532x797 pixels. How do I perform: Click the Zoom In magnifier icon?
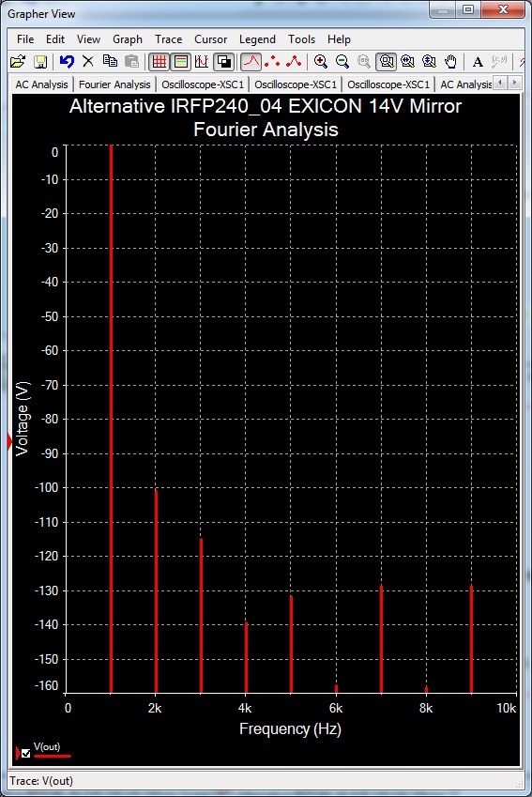point(321,62)
